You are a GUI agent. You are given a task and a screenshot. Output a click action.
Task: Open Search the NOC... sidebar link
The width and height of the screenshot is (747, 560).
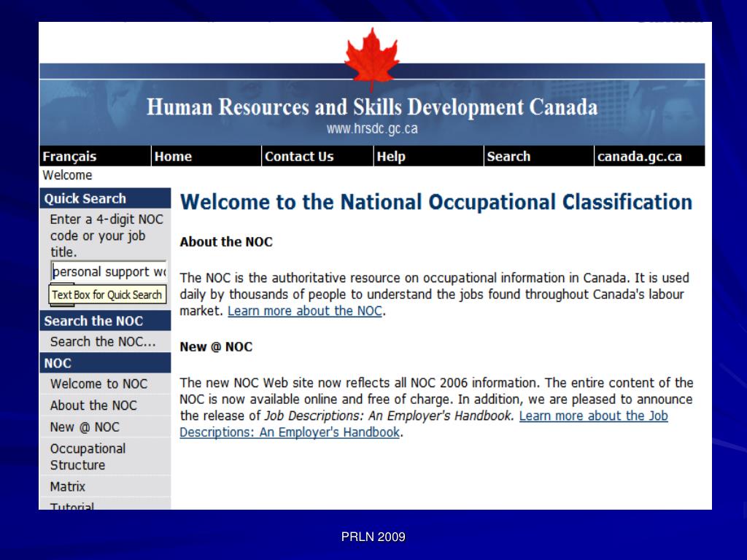103,342
